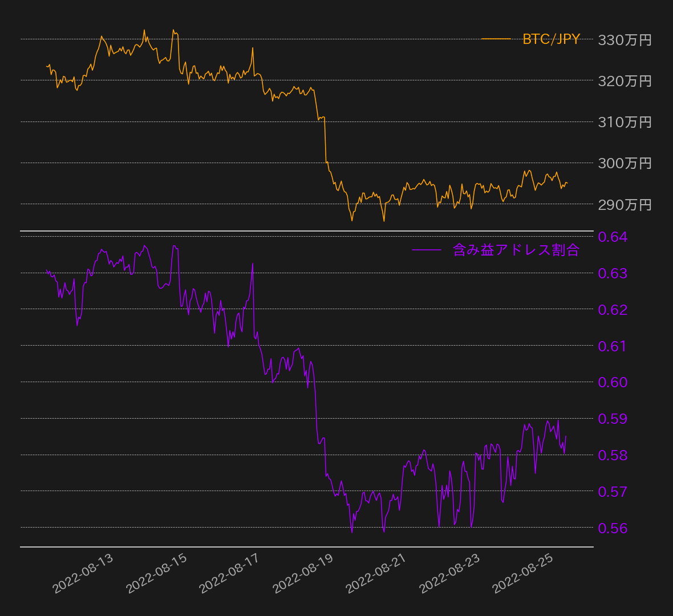The height and width of the screenshot is (616, 673).
Task: Click the 2022-08-17 date label
Action: coord(229,574)
